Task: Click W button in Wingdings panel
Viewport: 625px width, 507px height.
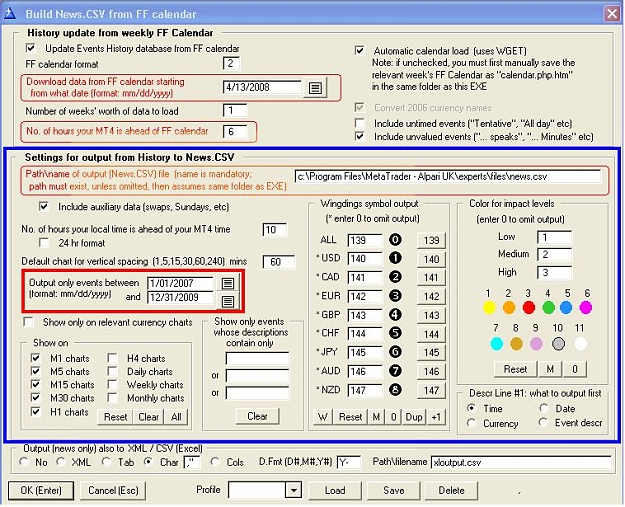Action: coord(323,417)
